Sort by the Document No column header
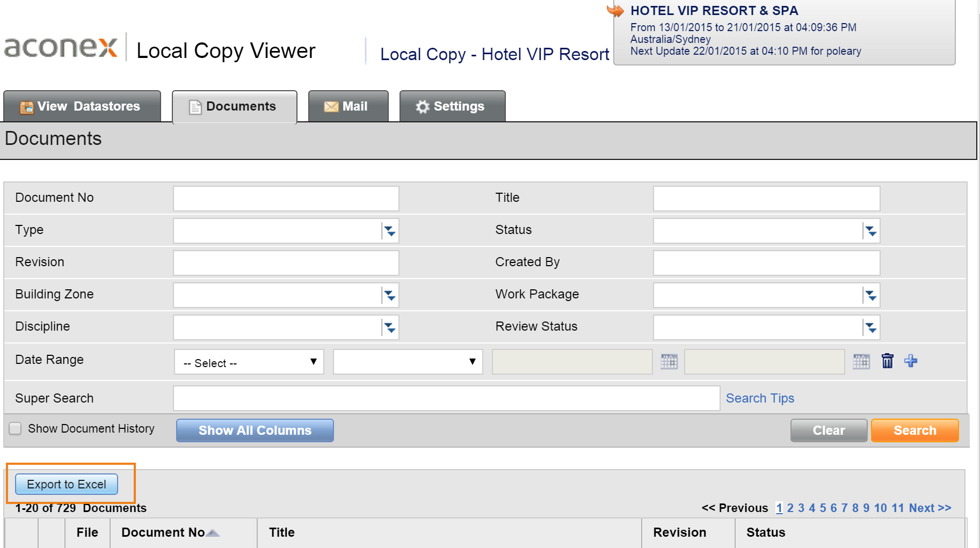980x548 pixels. (x=163, y=532)
